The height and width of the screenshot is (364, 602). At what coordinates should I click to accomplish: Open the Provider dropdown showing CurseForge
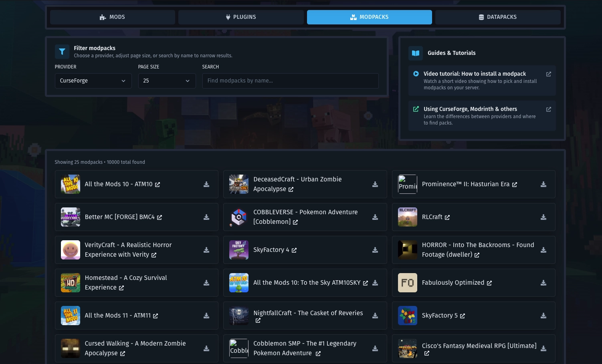pos(93,81)
